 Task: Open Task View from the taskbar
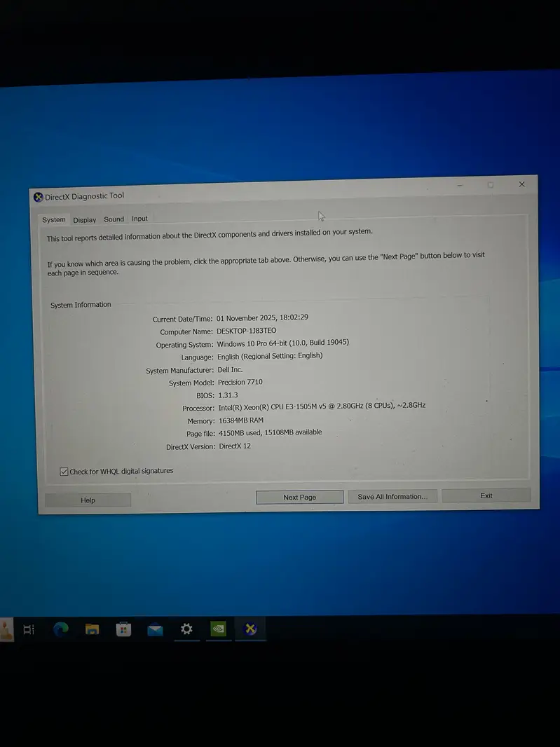(x=29, y=629)
